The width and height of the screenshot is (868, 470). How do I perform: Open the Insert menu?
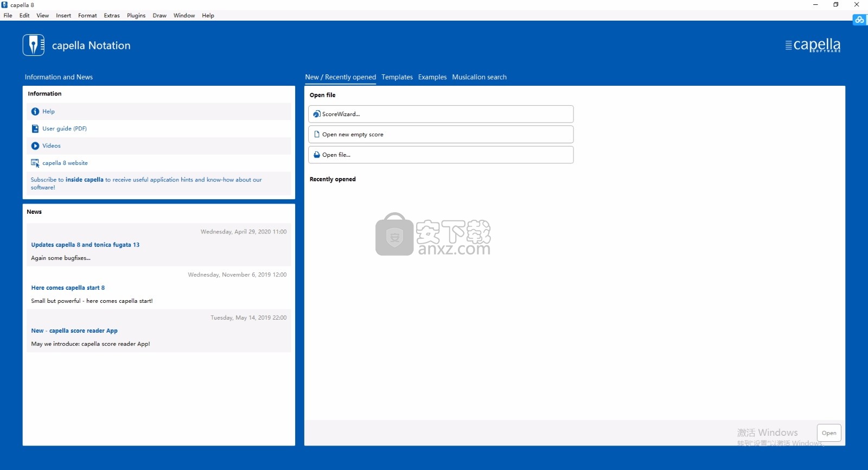coord(63,15)
